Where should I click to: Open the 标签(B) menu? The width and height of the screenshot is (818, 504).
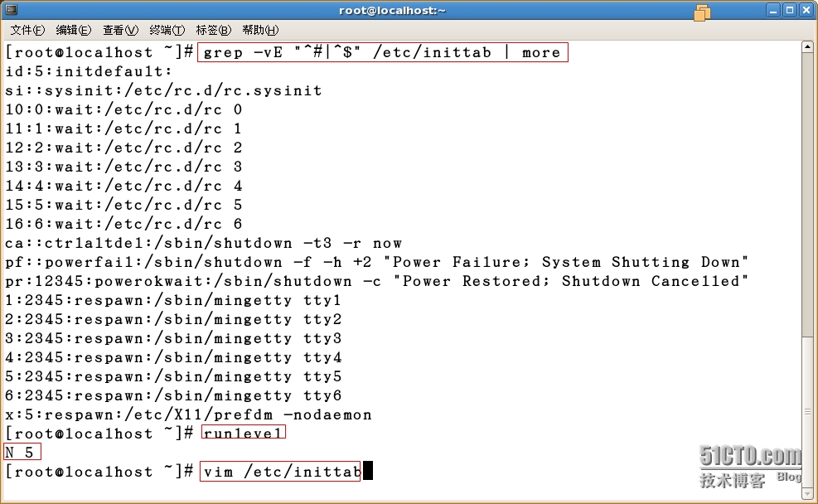point(213,31)
